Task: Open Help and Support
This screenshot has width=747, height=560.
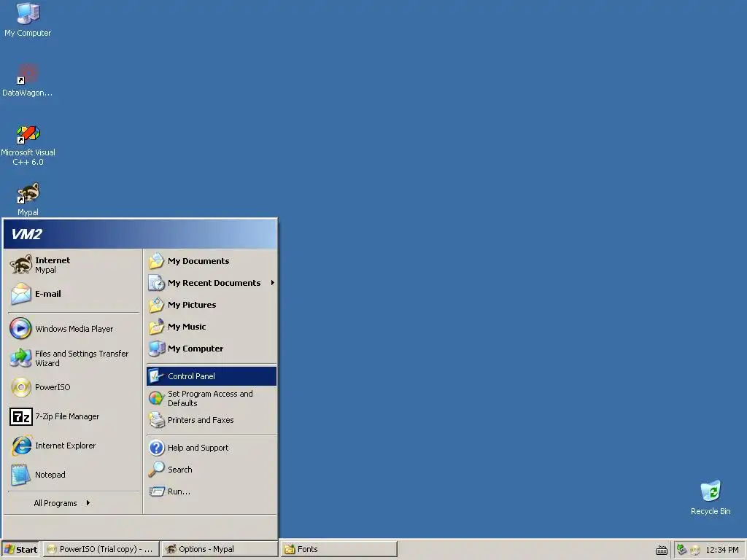Action: [212, 448]
